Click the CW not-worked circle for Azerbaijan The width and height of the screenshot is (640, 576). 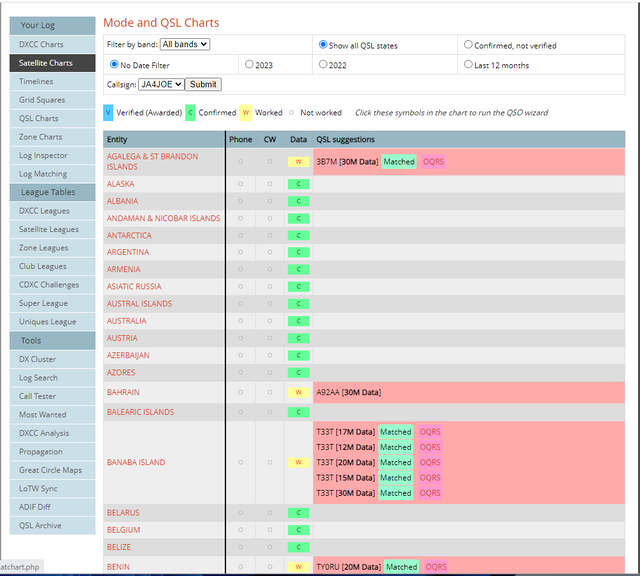coord(270,356)
